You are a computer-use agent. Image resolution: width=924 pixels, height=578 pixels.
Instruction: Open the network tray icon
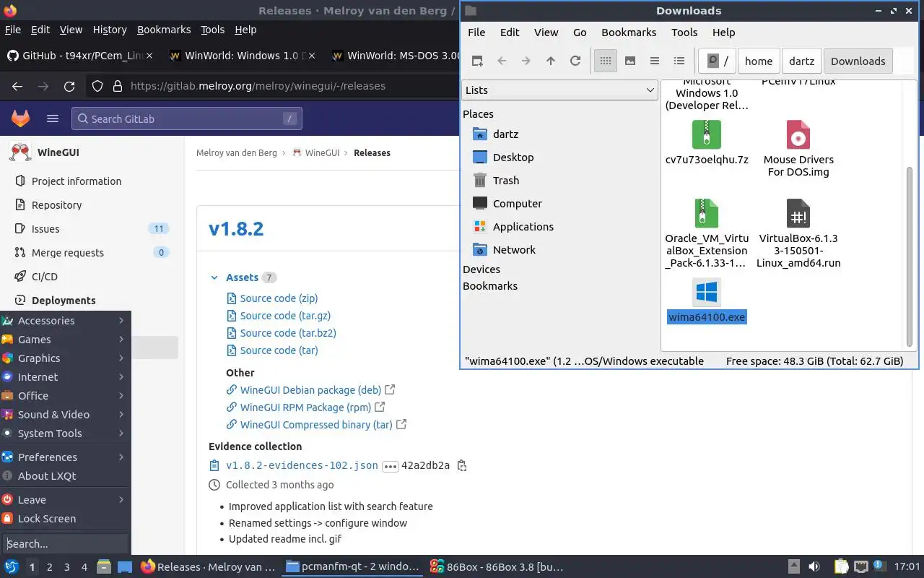point(860,566)
